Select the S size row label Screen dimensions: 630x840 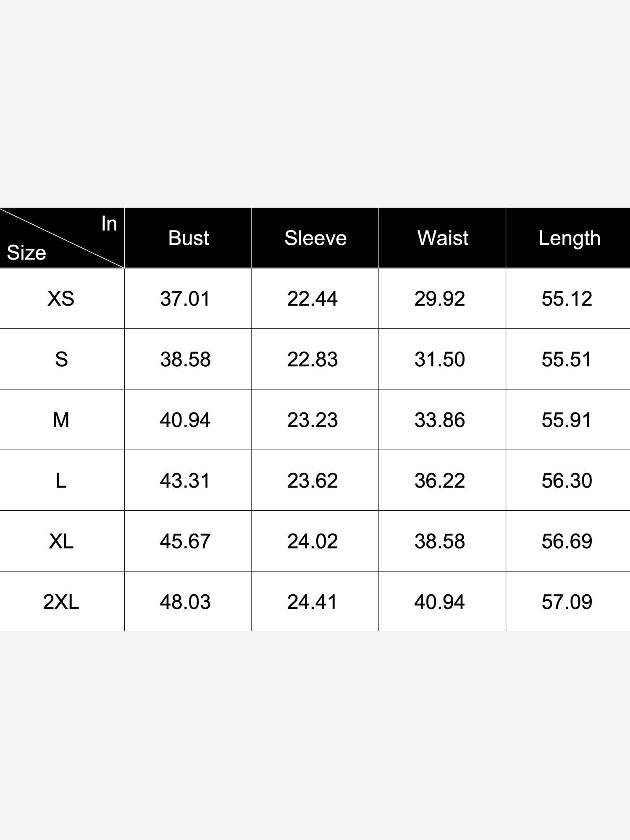coord(61,360)
